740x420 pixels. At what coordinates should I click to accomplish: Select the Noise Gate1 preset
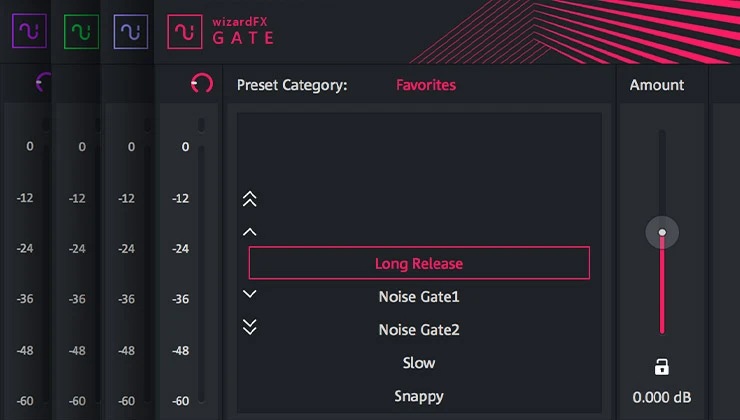pos(419,297)
